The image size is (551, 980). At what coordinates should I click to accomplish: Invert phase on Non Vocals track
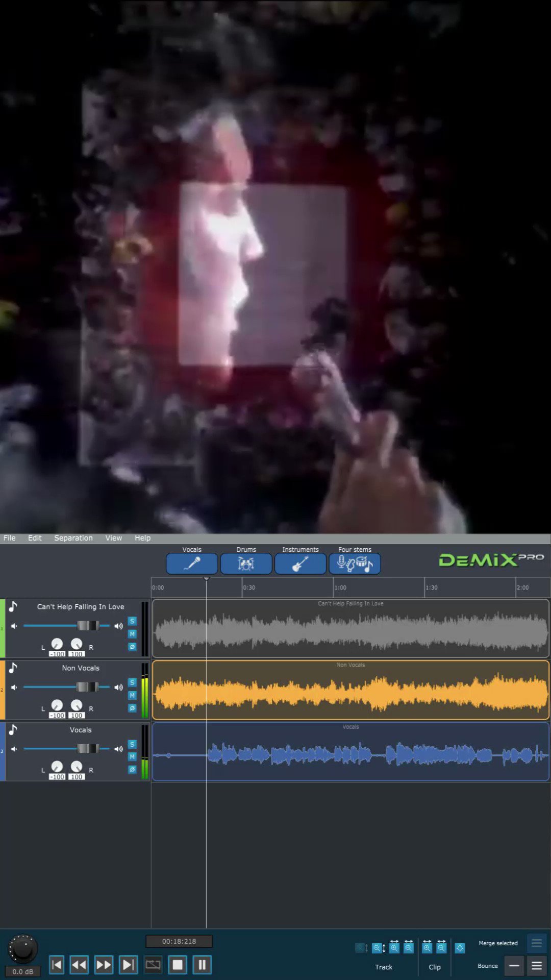coord(132,708)
